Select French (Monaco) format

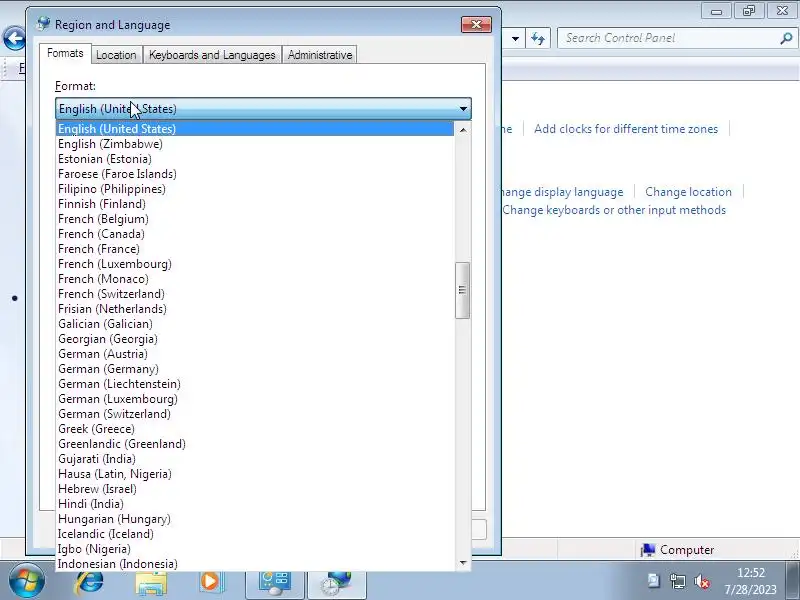(254, 279)
